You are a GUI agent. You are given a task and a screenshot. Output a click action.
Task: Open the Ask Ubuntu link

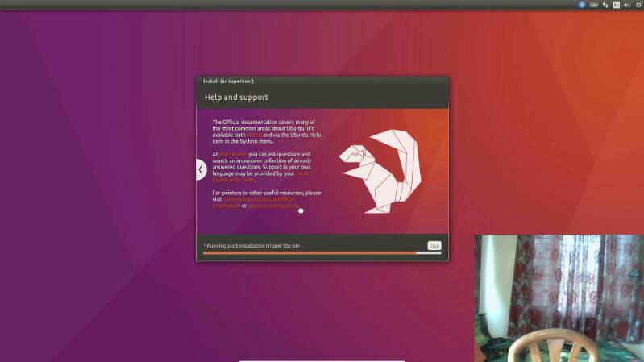[x=233, y=154]
